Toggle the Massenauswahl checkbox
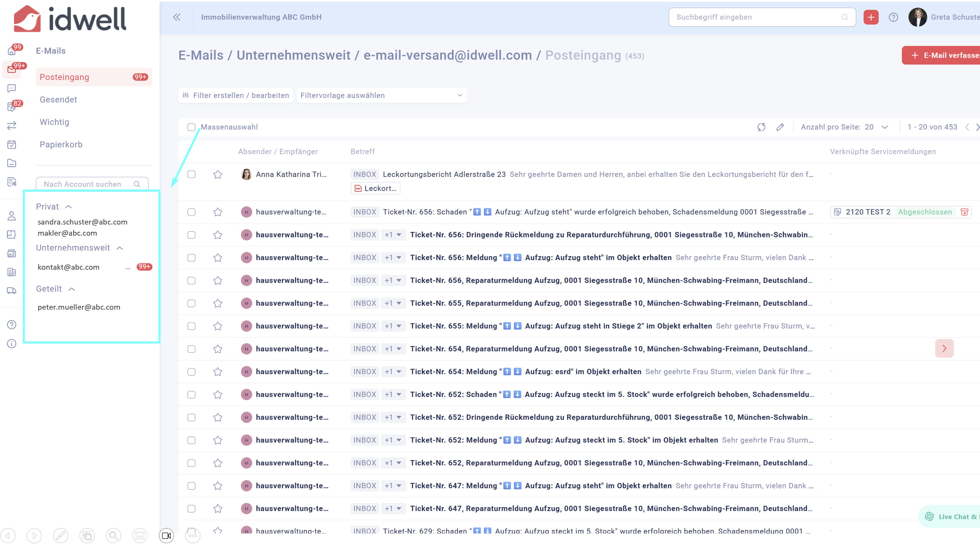The height and width of the screenshot is (546, 980). pyautogui.click(x=191, y=127)
